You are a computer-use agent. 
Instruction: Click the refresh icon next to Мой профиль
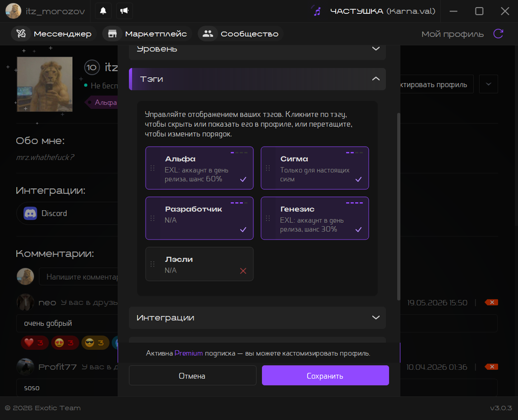[498, 34]
